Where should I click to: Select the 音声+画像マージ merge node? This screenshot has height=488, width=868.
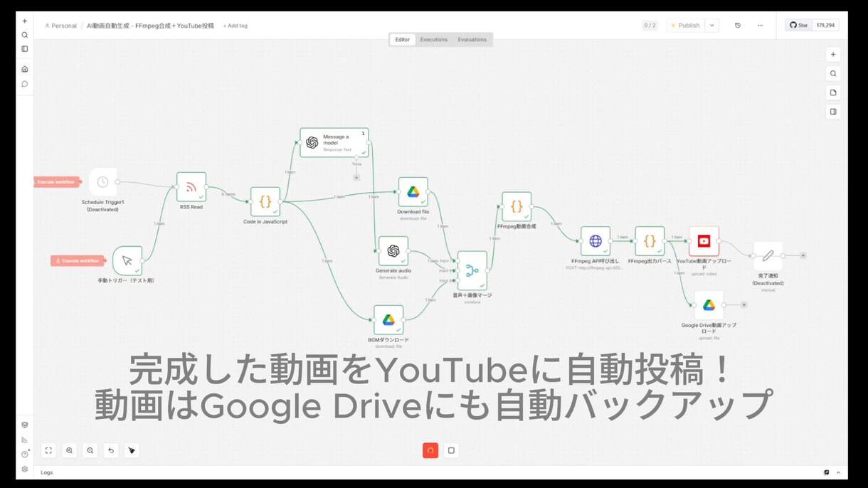tap(472, 270)
